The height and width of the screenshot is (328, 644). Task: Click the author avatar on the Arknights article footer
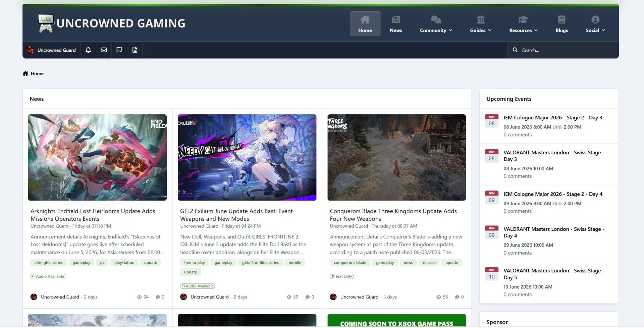[34, 297]
